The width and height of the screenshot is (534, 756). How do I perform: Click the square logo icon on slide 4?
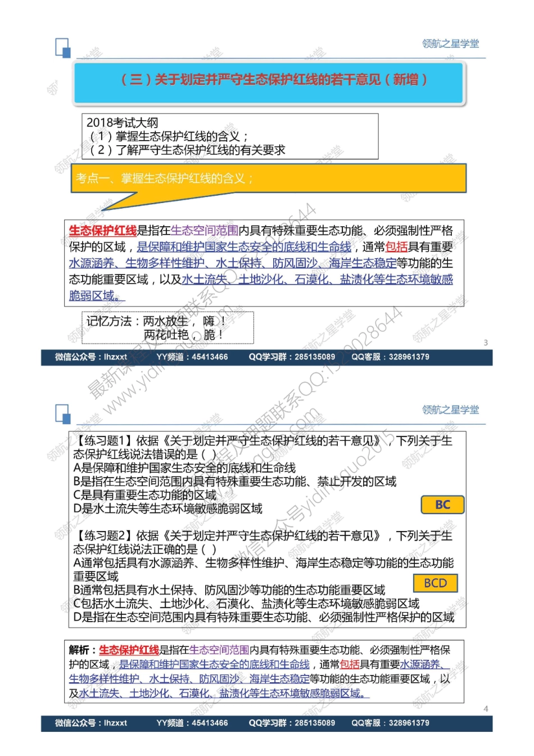[64, 414]
